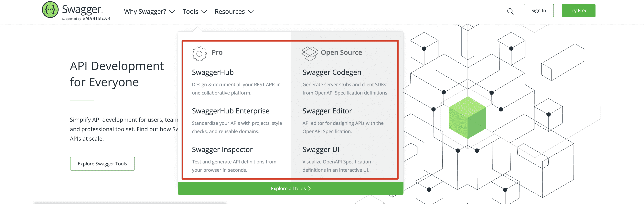This screenshot has height=204, width=644.
Task: Click the Swagger logo icon
Action: tap(50, 10)
